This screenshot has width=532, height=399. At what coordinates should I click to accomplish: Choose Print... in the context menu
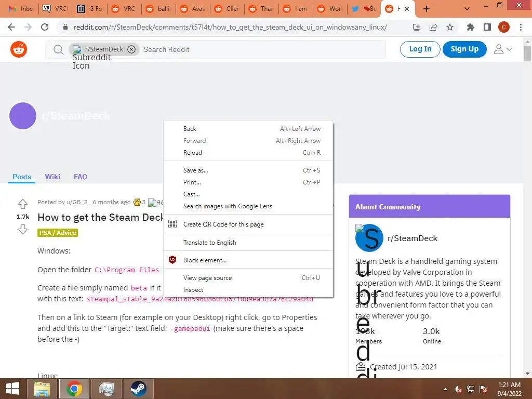[x=248, y=182]
